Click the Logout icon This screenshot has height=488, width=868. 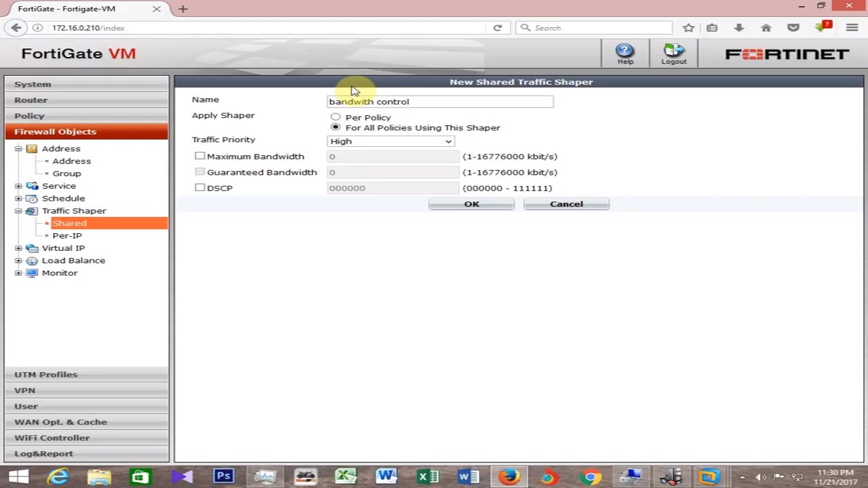point(674,54)
